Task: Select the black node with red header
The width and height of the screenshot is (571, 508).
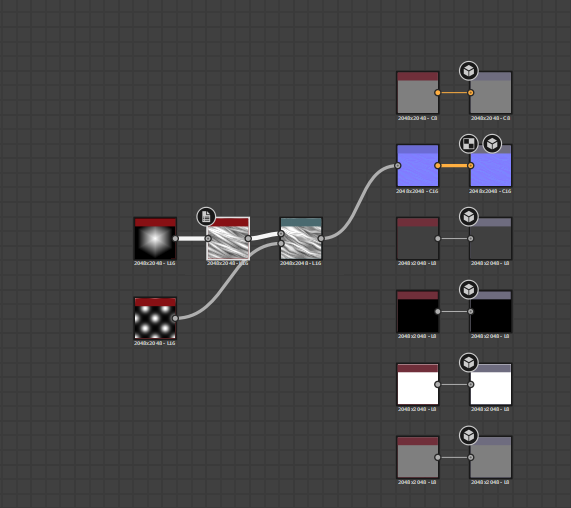Action: tap(418, 312)
